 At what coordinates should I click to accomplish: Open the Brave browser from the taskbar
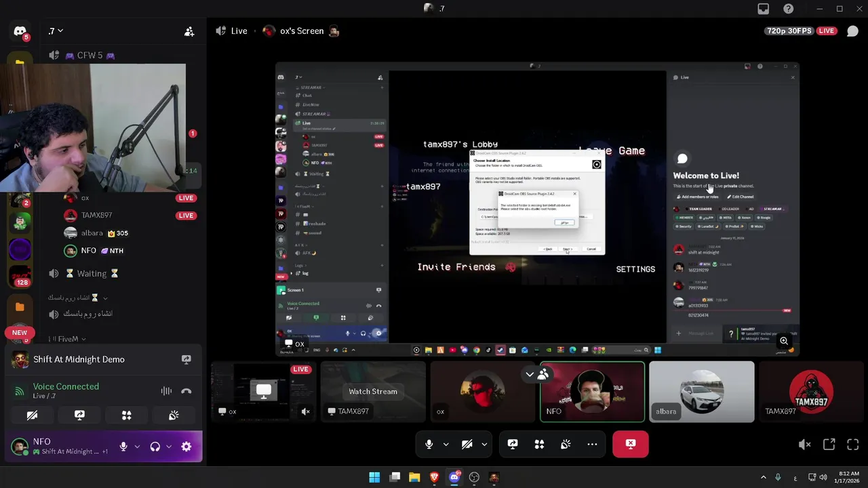coord(434,477)
